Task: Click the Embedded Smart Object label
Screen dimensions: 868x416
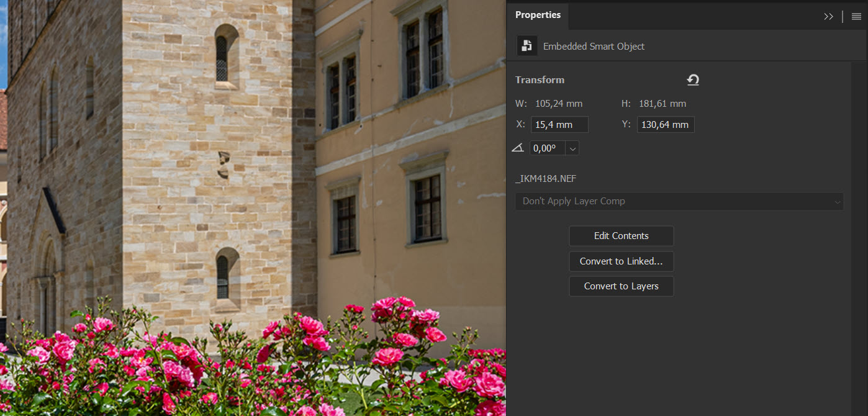Action: 594,47
